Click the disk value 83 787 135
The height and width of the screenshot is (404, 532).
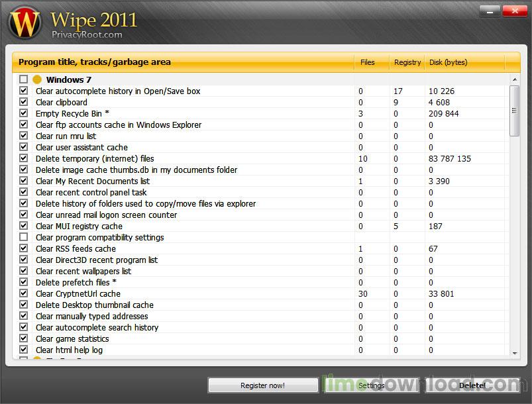450,158
